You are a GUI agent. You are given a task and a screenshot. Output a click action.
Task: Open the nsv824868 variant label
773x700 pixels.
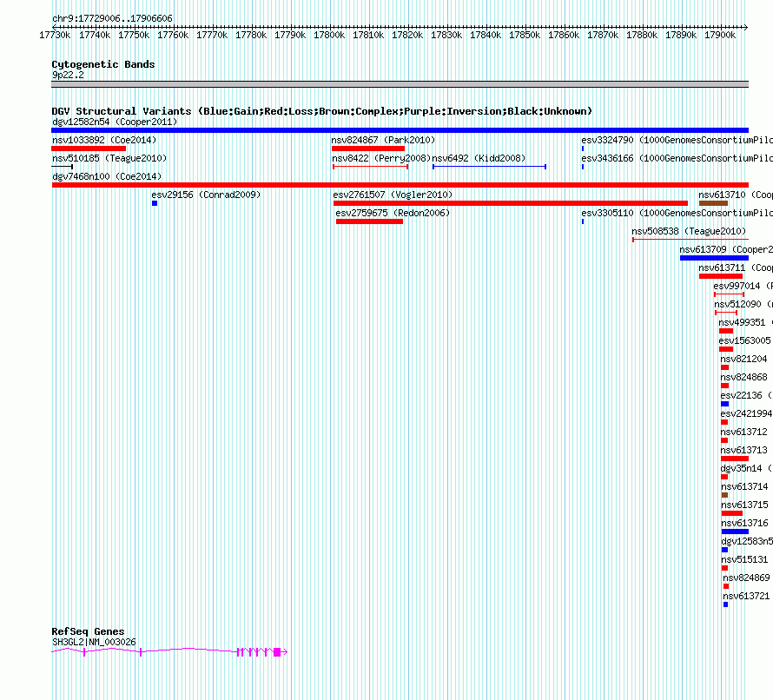[744, 377]
